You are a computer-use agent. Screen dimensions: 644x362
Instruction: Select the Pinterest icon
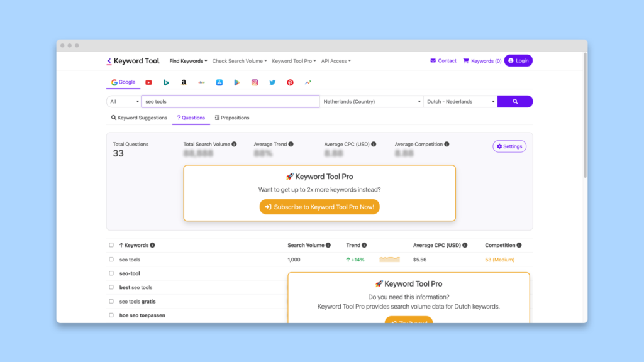[x=290, y=82]
